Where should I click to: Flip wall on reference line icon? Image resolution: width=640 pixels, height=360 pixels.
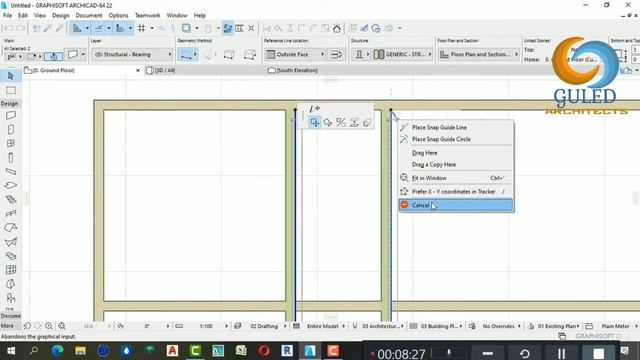click(x=336, y=54)
